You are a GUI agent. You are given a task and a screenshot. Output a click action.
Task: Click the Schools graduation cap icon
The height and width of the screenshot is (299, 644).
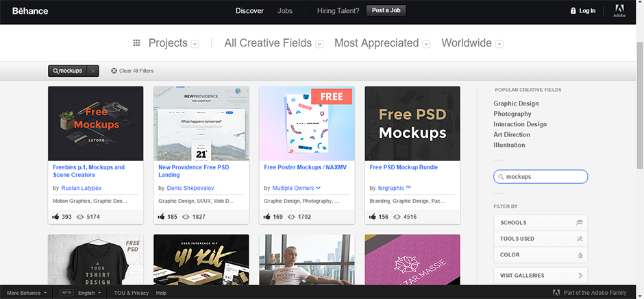(x=579, y=222)
